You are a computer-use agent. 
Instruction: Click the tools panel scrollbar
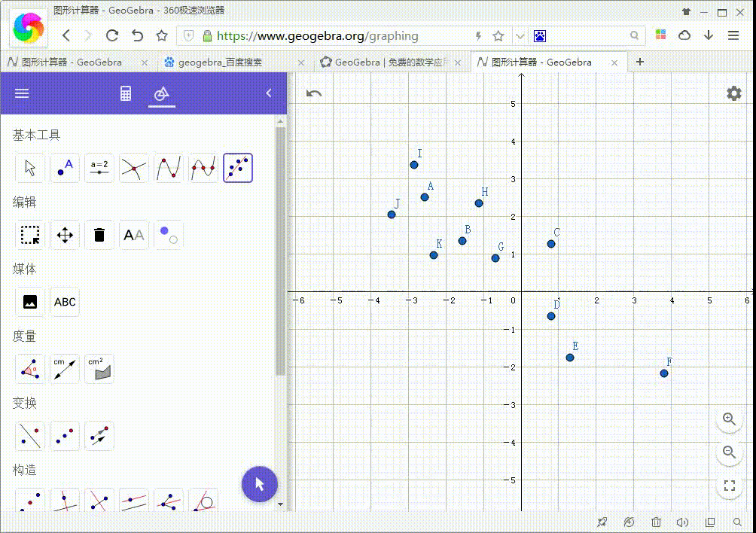point(281,251)
